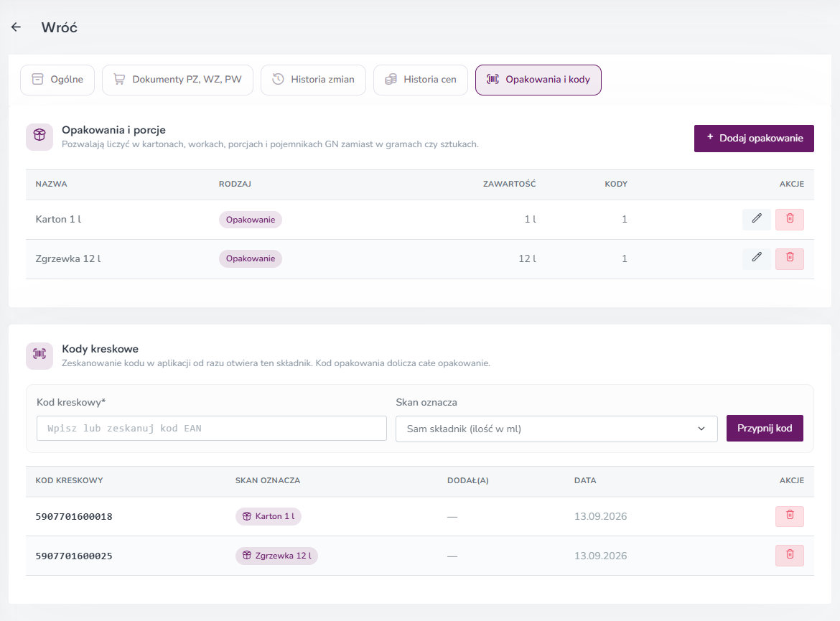840x621 pixels.
Task: Click the KOD KRESKOWY column header
Action: point(69,480)
